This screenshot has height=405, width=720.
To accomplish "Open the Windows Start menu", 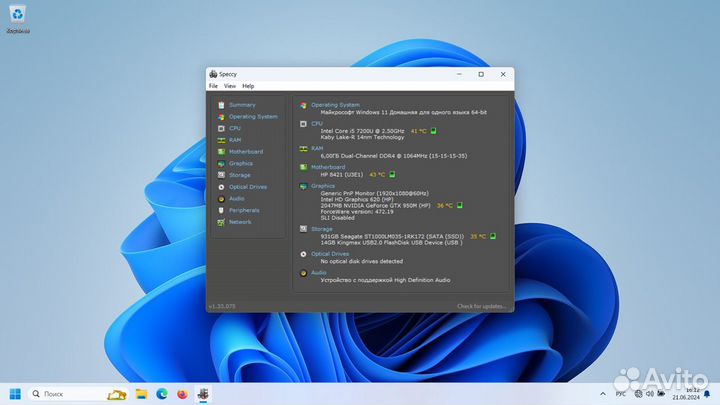I will tap(16, 394).
